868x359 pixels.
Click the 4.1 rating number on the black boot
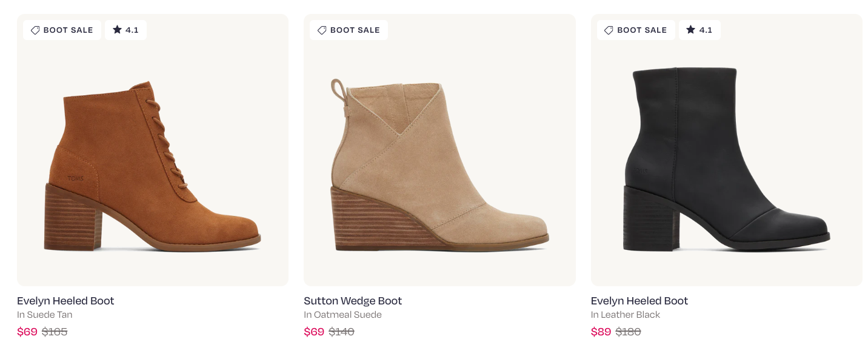coord(706,30)
